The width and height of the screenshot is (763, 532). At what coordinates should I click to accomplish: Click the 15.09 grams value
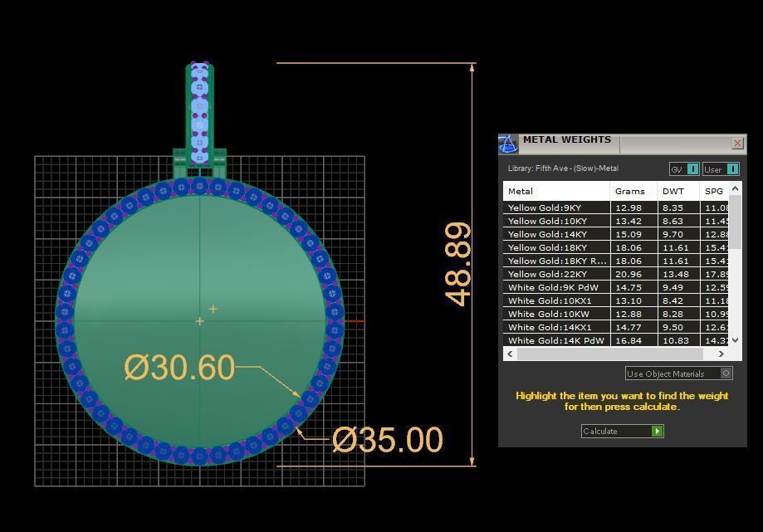pyautogui.click(x=628, y=234)
